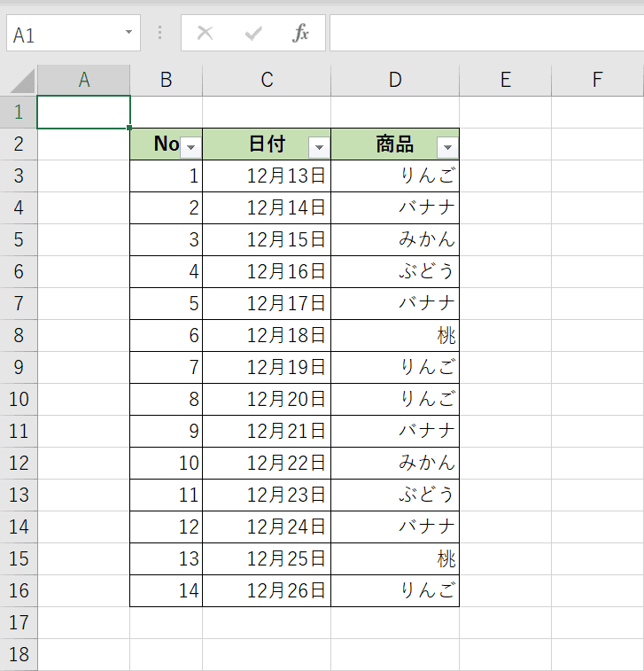644x671 pixels.
Task: Select the 桃 cell in row 15
Action: point(395,559)
